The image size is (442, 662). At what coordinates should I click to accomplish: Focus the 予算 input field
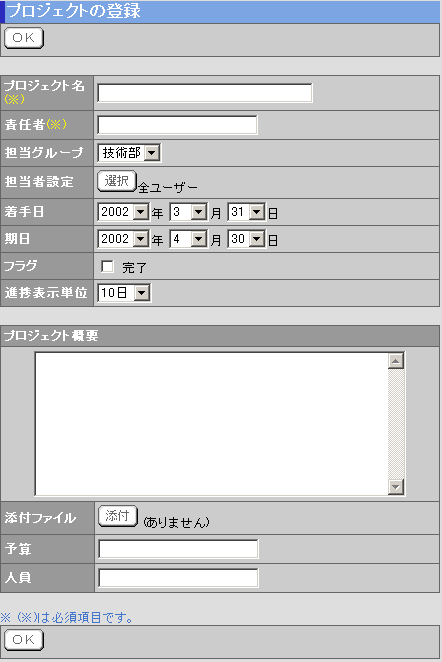pos(178,549)
